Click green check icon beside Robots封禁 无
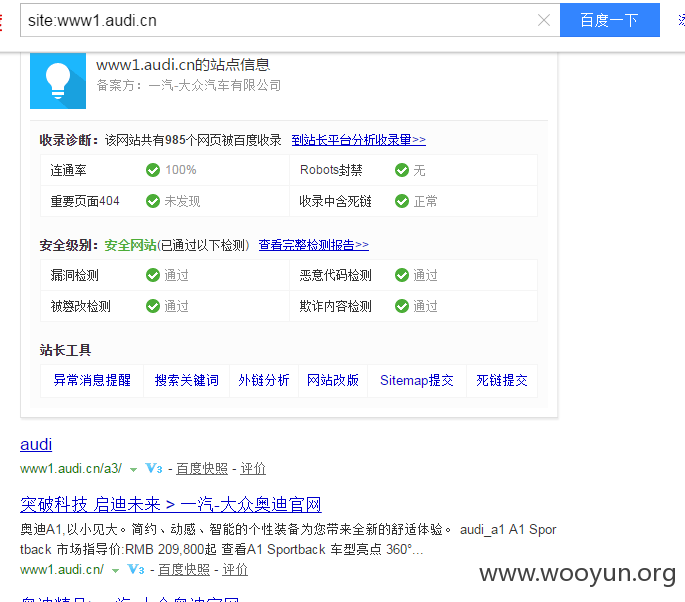Image resolution: width=685 pixels, height=602 pixels. coord(402,170)
